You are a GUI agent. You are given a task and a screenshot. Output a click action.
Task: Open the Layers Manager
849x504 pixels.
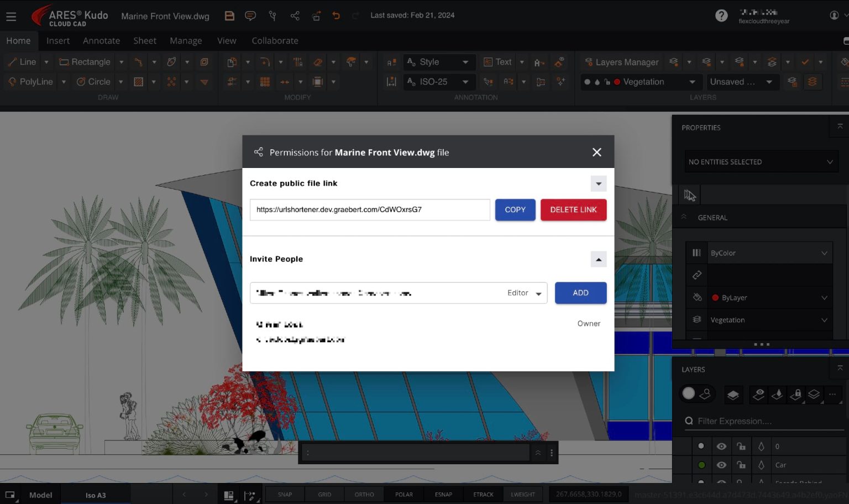point(622,62)
